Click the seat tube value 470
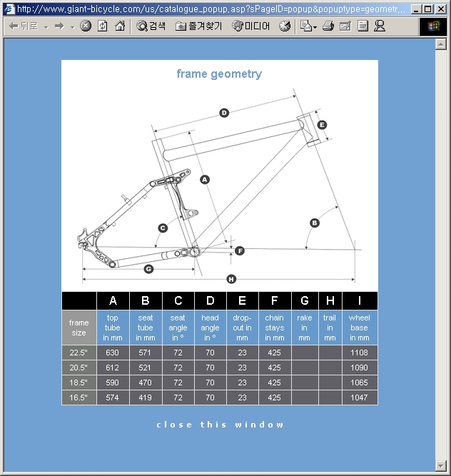 point(145,383)
